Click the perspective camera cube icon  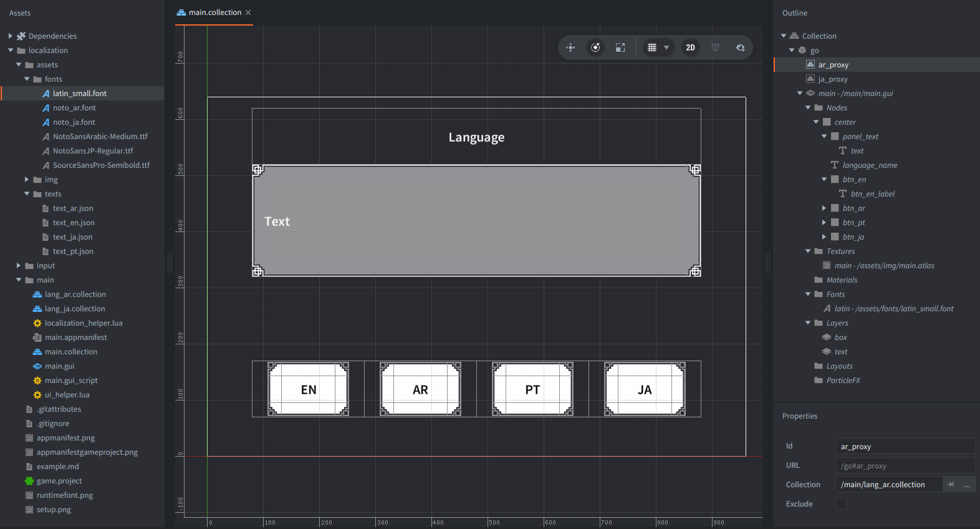715,47
